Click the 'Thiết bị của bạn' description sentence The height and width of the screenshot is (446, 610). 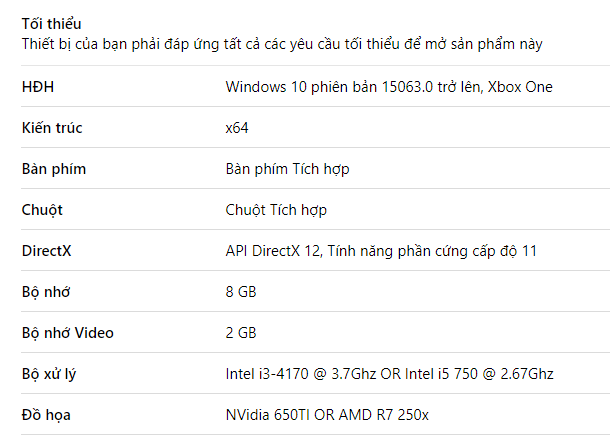click(x=282, y=44)
